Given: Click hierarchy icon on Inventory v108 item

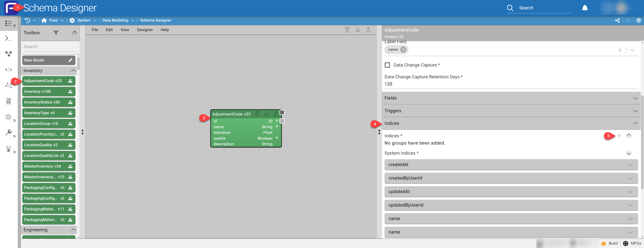Looking at the screenshot, I should tap(70, 92).
